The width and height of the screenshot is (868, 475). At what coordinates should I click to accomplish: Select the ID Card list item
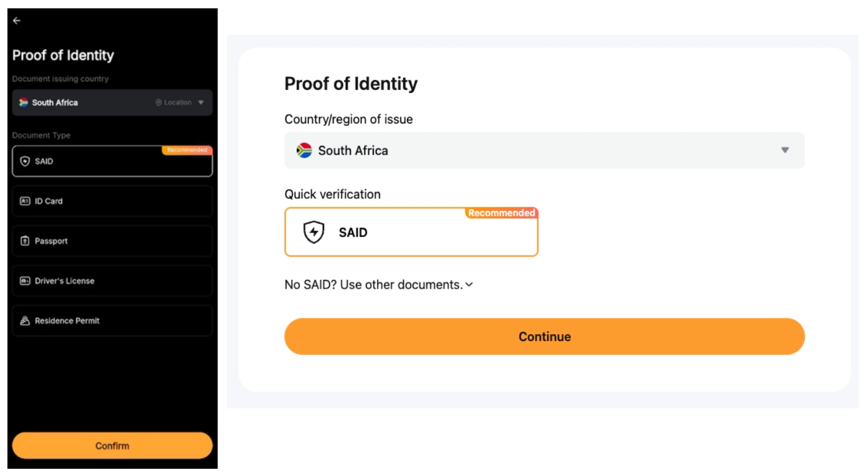click(x=112, y=201)
